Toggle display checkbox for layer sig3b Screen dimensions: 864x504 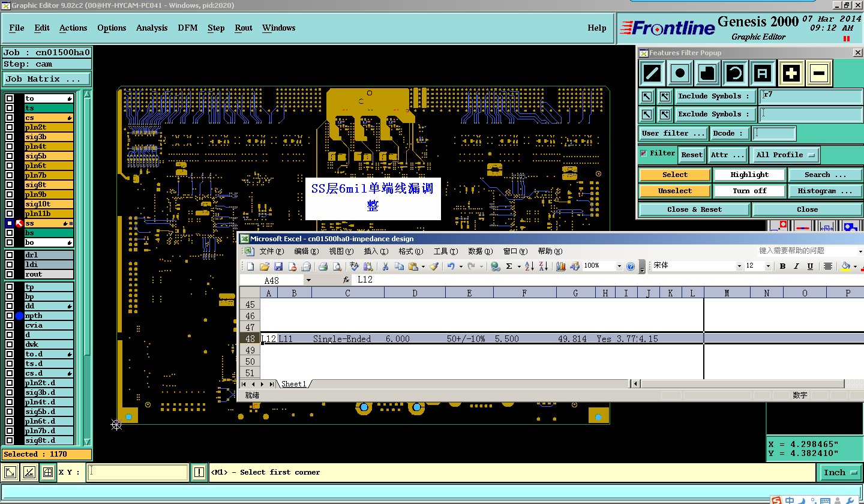point(10,137)
